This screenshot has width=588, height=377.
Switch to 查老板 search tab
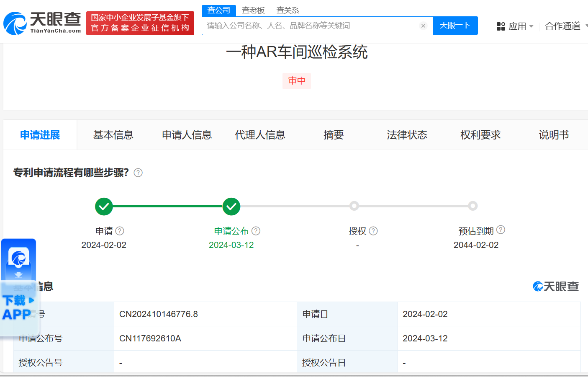point(253,10)
